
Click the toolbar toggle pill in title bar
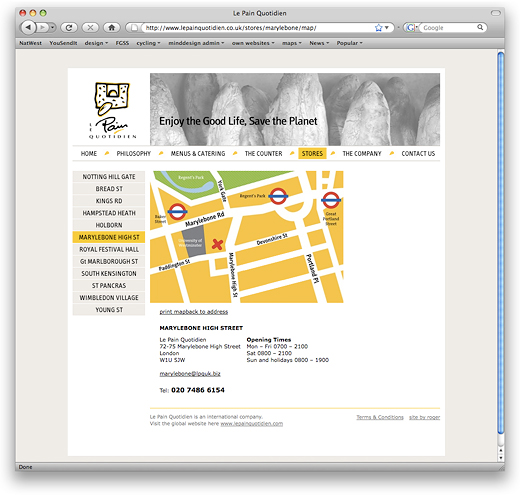[496, 13]
